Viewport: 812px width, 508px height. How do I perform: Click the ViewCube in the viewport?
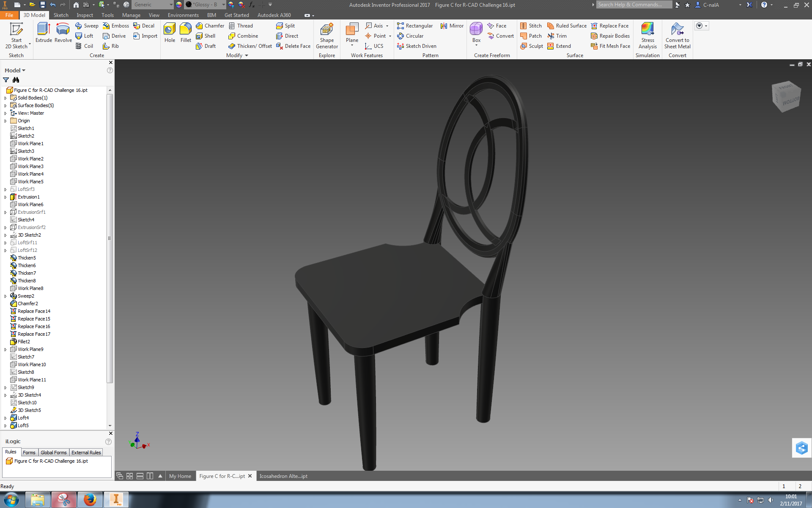point(786,97)
